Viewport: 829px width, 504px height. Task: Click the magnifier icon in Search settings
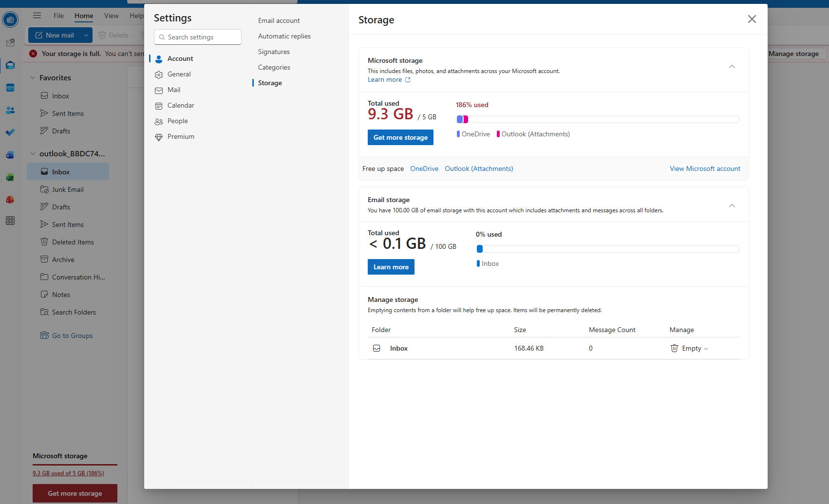pyautogui.click(x=162, y=37)
